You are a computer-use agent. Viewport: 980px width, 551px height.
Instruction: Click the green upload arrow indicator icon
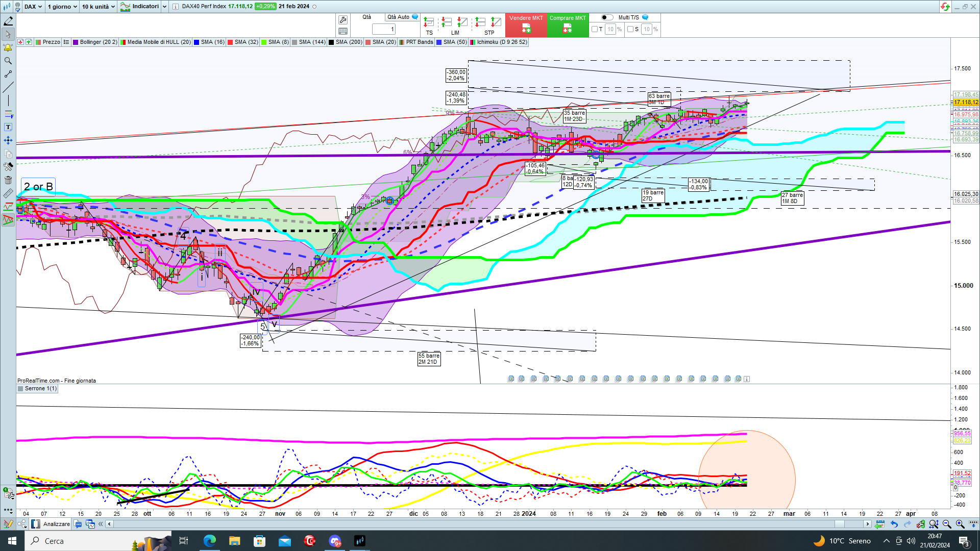point(29,42)
